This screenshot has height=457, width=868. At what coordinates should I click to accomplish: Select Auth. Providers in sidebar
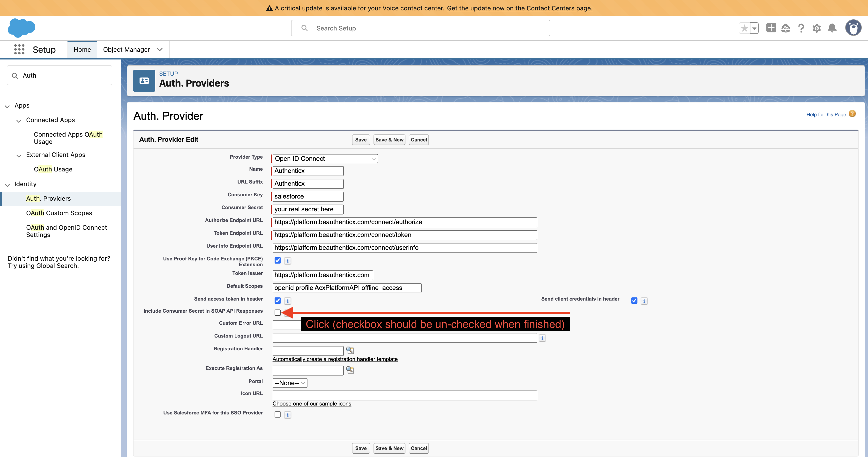click(48, 199)
